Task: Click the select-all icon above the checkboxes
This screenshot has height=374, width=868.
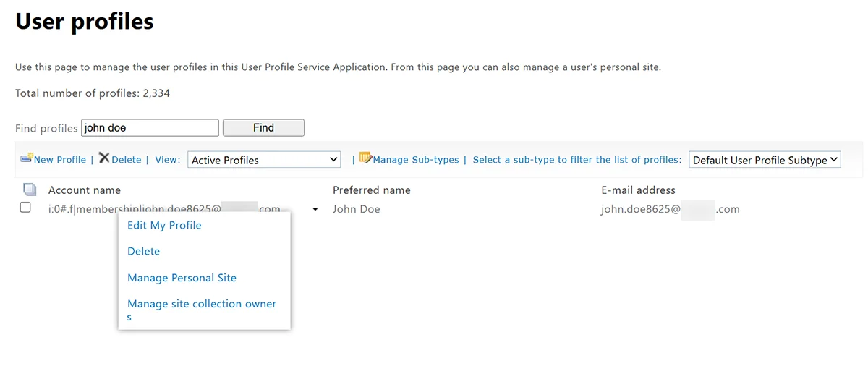Action: coord(30,190)
